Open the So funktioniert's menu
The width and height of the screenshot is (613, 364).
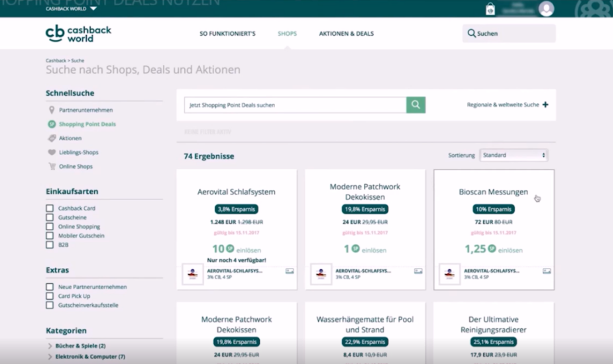[227, 34]
